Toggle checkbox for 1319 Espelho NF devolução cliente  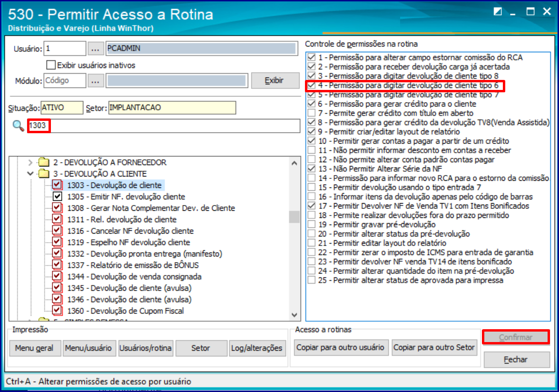pos(57,242)
